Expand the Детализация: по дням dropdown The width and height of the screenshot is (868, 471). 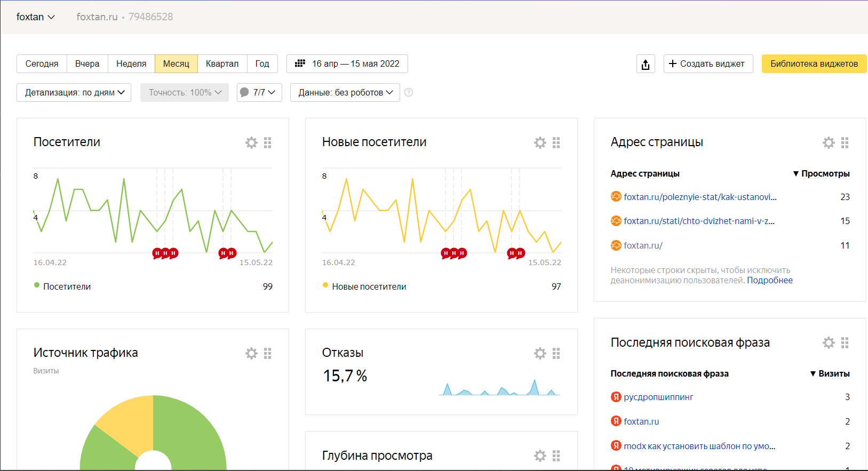tap(74, 92)
